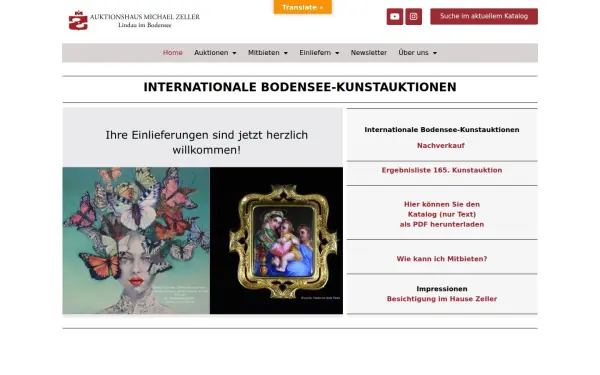Click the butterfly woman painting image
The width and height of the screenshot is (600, 375).
(x=136, y=241)
